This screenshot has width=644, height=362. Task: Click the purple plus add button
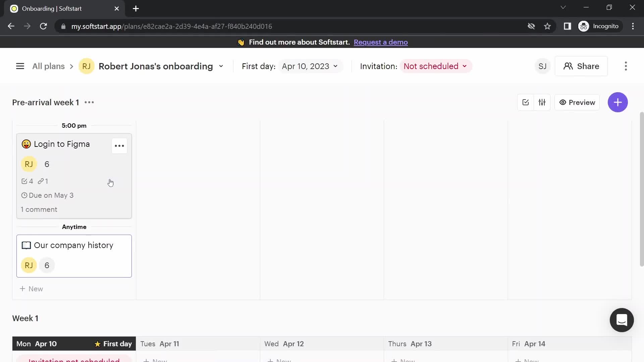pyautogui.click(x=618, y=102)
